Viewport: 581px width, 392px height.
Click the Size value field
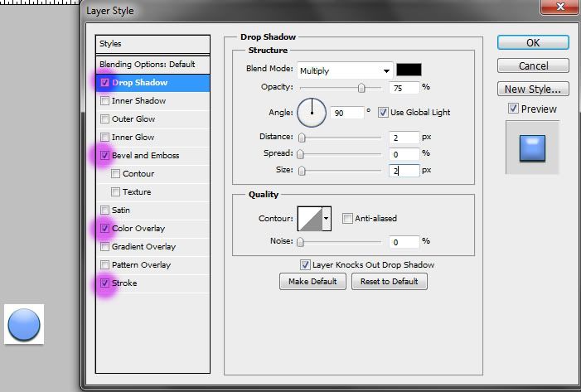(404, 171)
